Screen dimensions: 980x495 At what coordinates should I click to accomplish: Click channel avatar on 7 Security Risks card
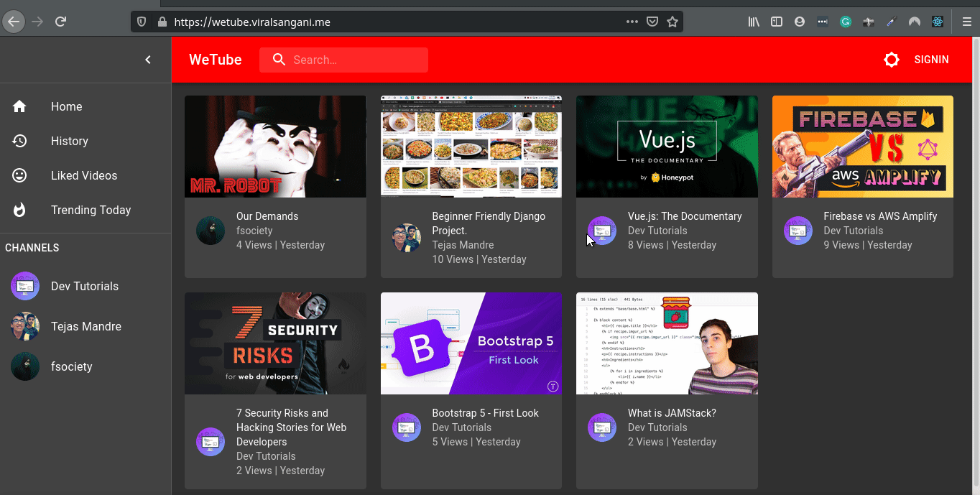211,442
